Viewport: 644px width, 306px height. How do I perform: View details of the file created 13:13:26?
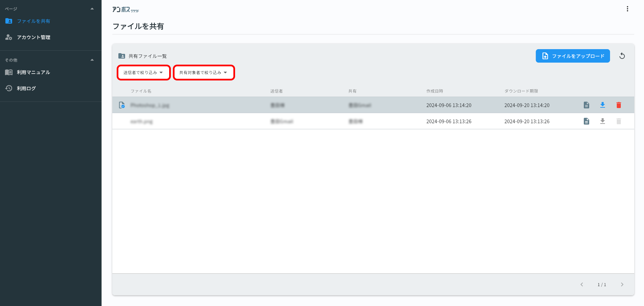pos(586,121)
